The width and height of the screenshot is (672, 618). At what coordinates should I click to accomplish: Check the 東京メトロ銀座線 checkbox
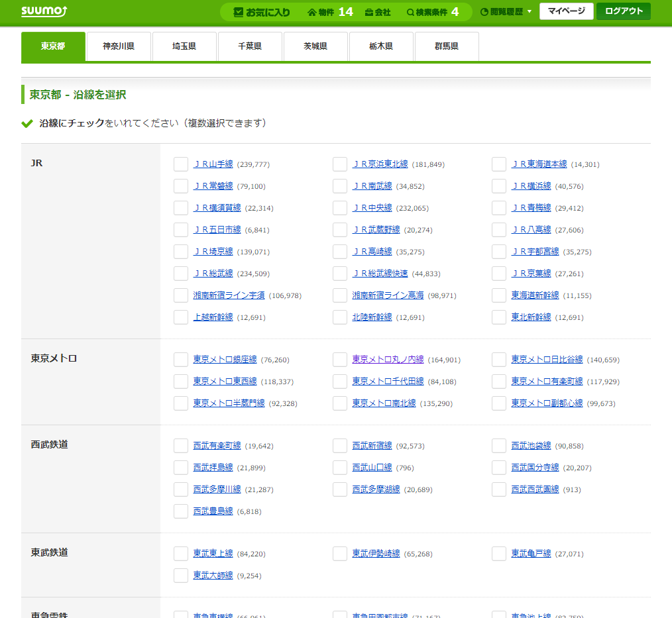(x=181, y=359)
